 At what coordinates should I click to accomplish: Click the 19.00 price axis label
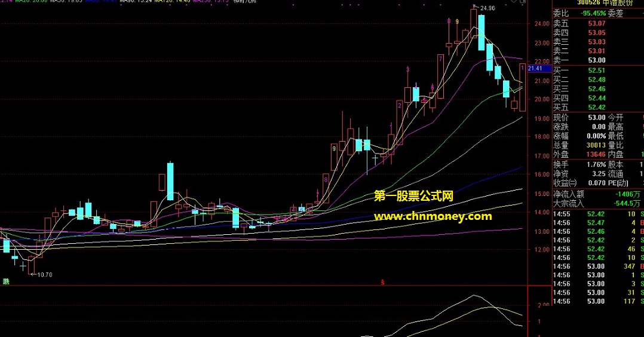point(542,118)
